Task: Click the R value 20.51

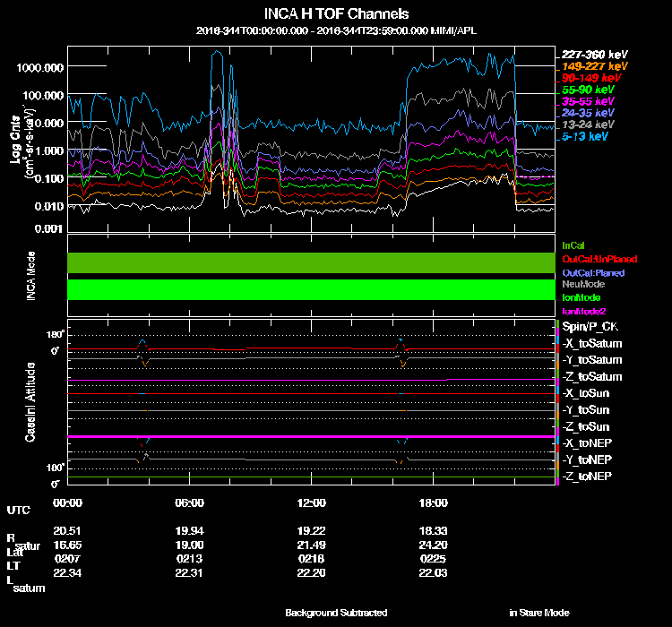Action: click(x=67, y=530)
